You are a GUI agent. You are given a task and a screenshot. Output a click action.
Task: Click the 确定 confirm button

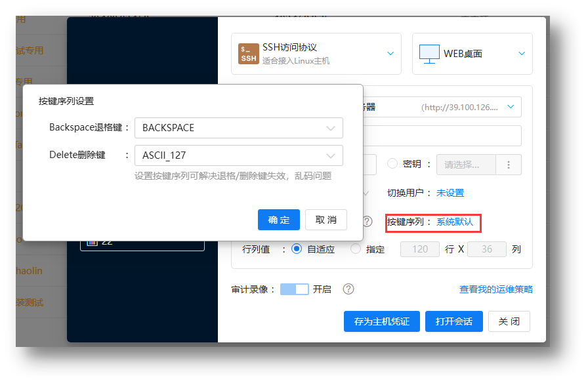pyautogui.click(x=279, y=220)
